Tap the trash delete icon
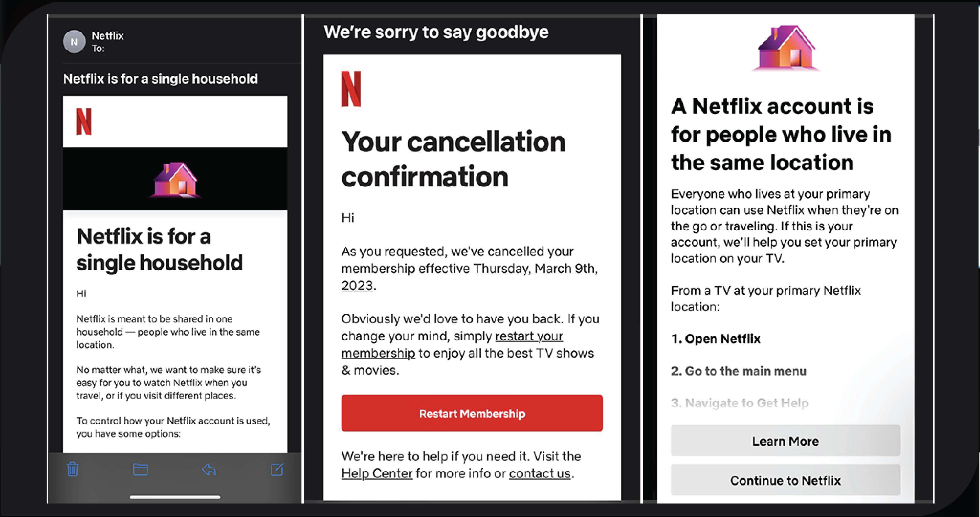 [73, 469]
